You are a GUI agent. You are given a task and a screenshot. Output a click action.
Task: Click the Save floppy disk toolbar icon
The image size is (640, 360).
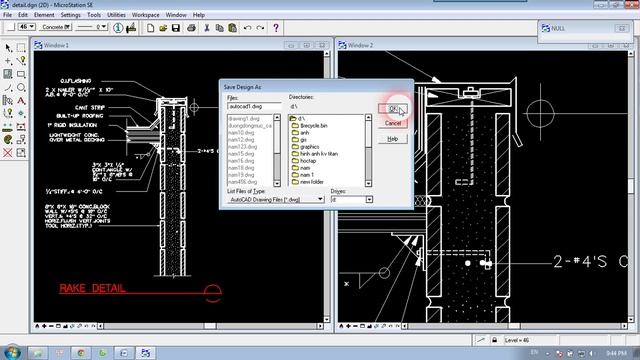coord(176,28)
